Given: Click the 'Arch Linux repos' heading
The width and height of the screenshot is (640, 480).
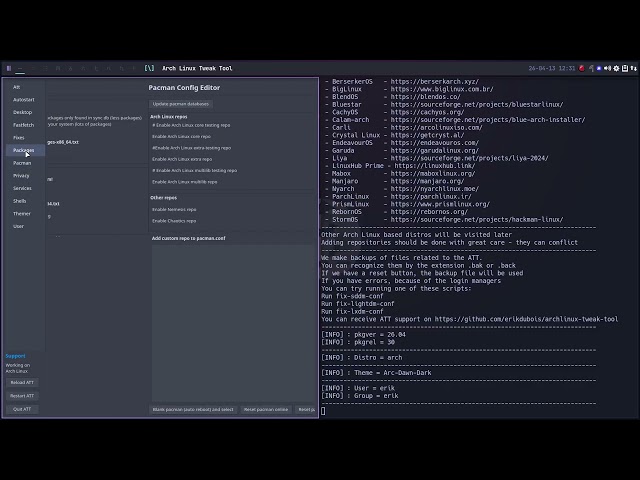Looking at the screenshot, I should pyautogui.click(x=169, y=117).
